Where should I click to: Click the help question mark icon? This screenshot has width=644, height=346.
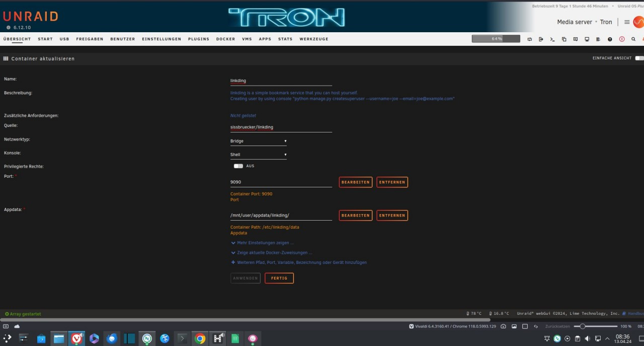tap(610, 39)
